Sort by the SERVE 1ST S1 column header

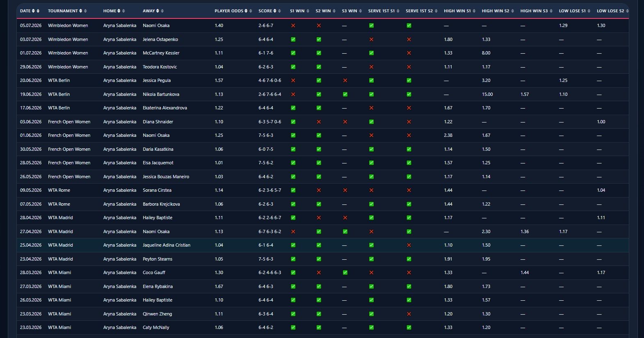[384, 11]
